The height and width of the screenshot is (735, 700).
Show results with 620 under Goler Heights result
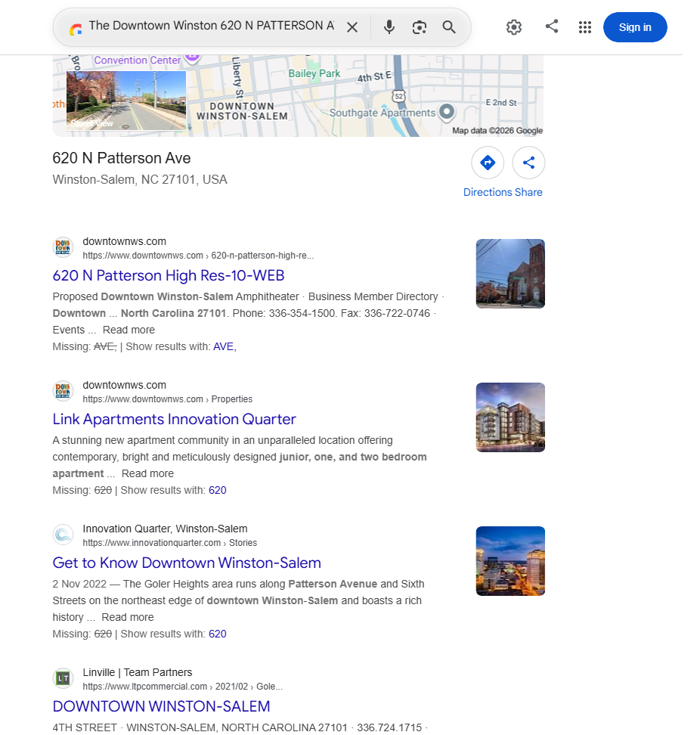pyautogui.click(x=218, y=634)
